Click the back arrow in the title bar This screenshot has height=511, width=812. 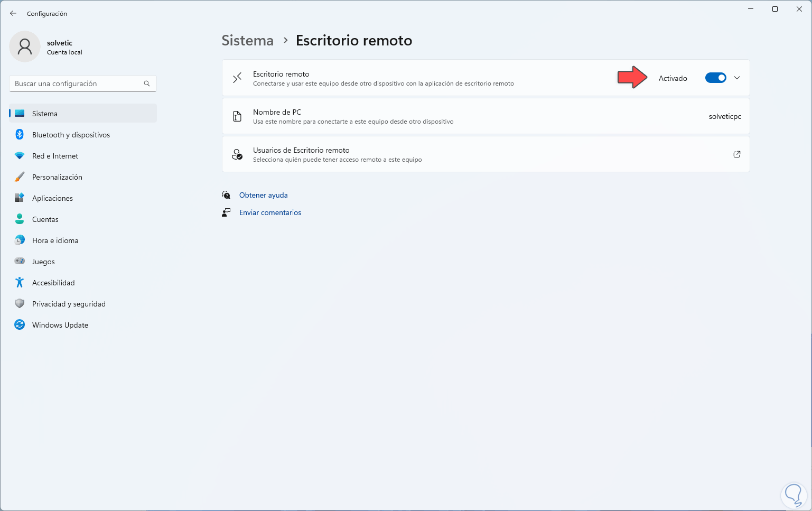coord(13,13)
